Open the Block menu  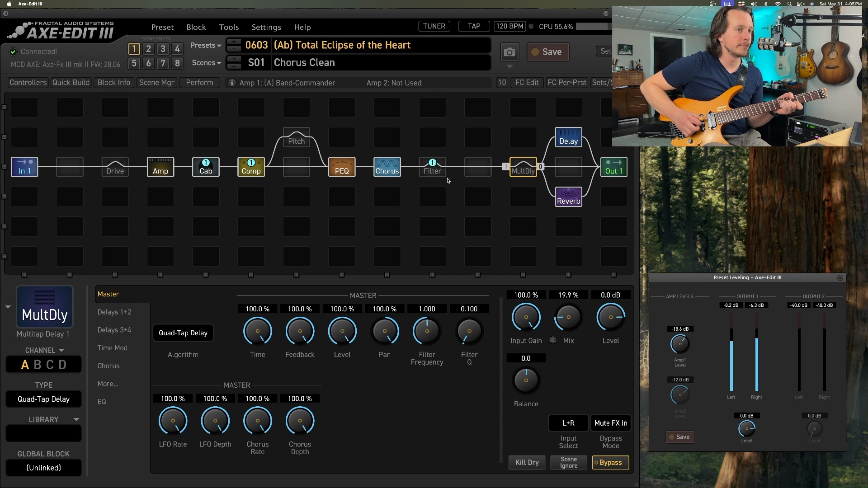pos(196,27)
